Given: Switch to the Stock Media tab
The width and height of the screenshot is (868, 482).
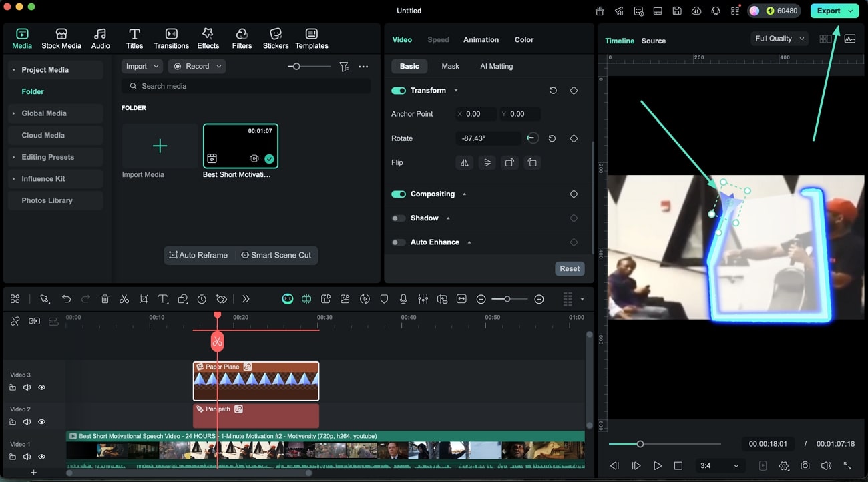Looking at the screenshot, I should coord(61,37).
